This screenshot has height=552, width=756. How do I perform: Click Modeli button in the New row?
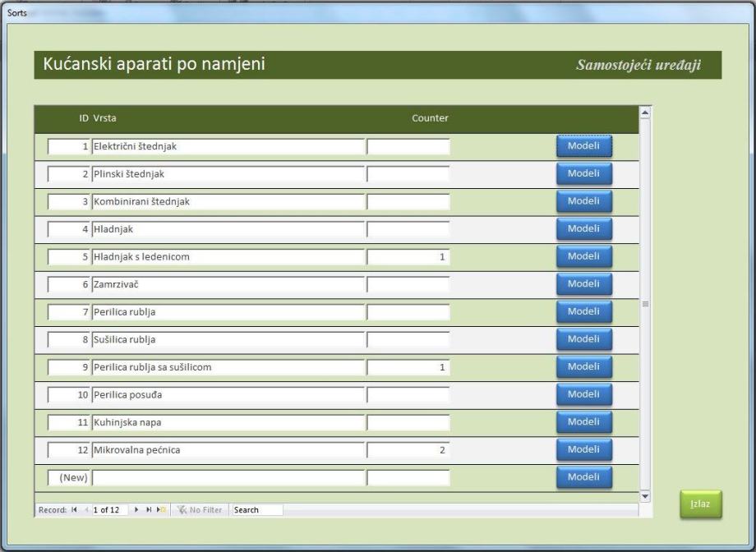[x=584, y=476]
